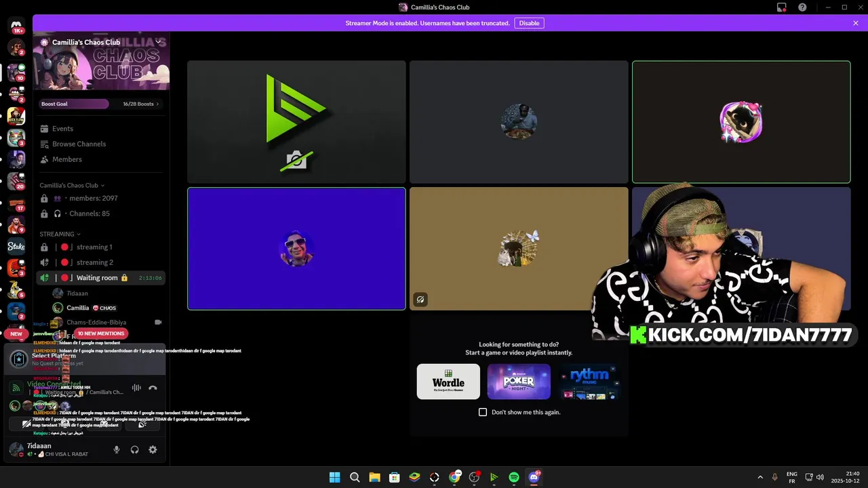Open Camillia's Chaos Club server dropdown

(x=158, y=42)
